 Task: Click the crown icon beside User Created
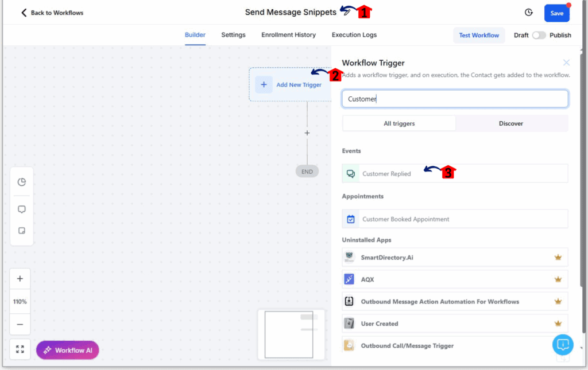pos(558,324)
